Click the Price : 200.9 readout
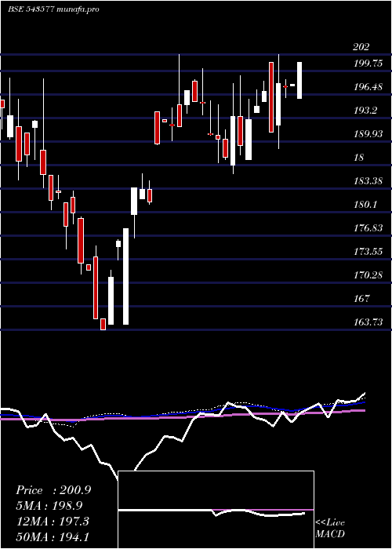392x549 pixels. 53,490
